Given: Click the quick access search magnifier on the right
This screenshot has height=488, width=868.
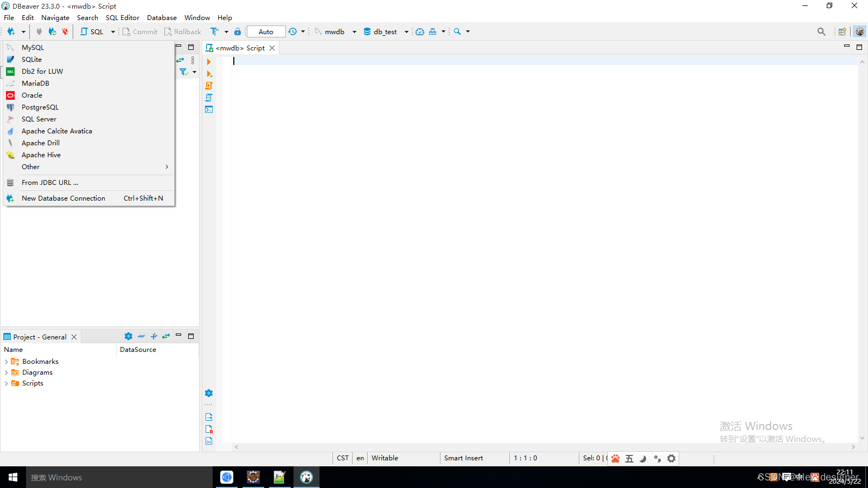Looking at the screenshot, I should click(821, 31).
